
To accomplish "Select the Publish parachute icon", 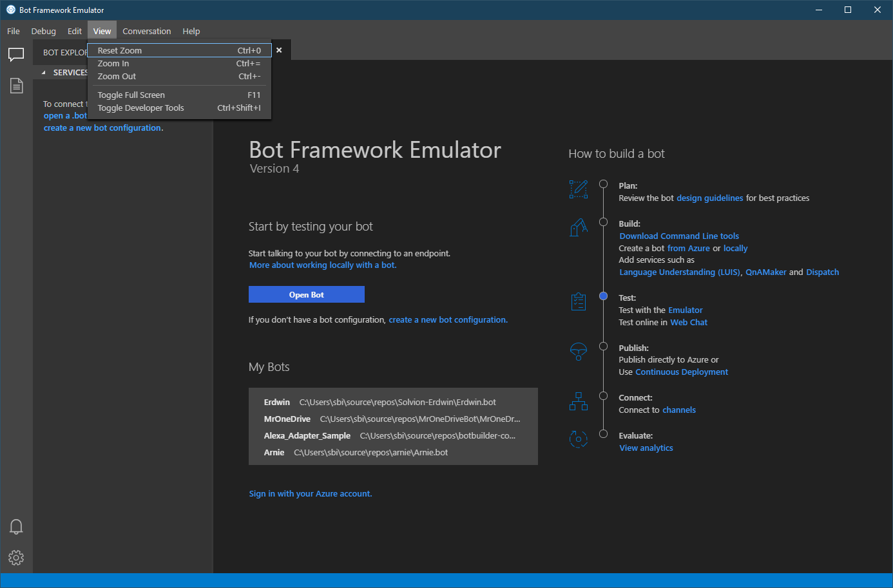I will tap(578, 352).
